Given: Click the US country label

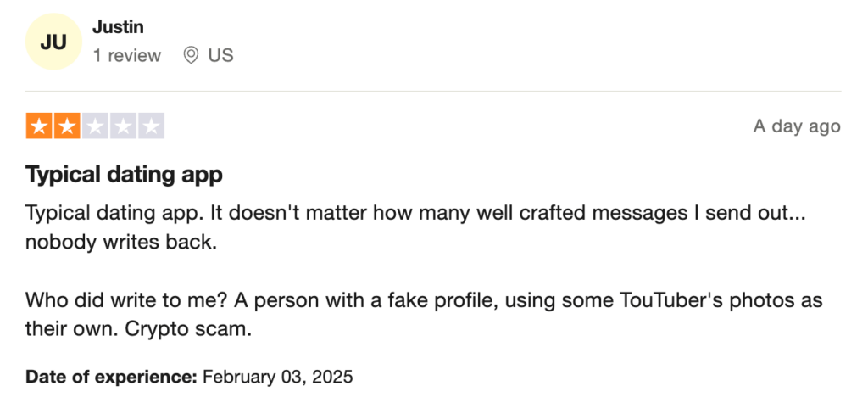Looking at the screenshot, I should tap(221, 55).
